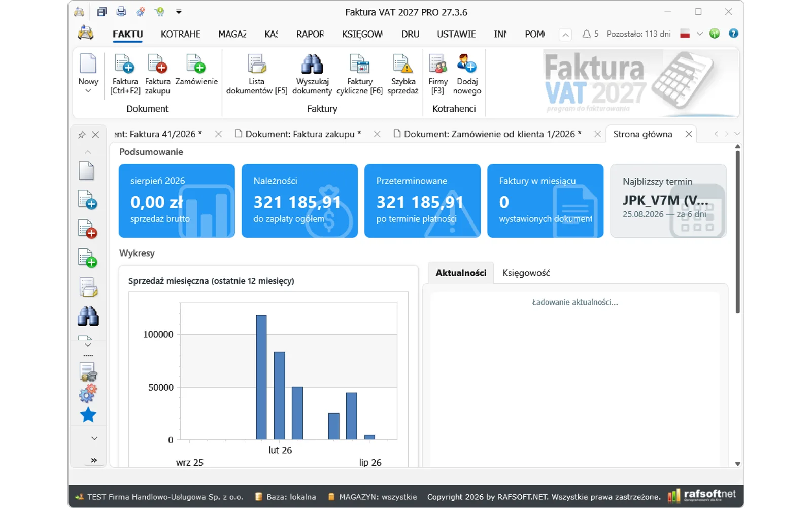Click the 'sierpień 2026' sales summary card
The image size is (812, 508).
(177, 201)
